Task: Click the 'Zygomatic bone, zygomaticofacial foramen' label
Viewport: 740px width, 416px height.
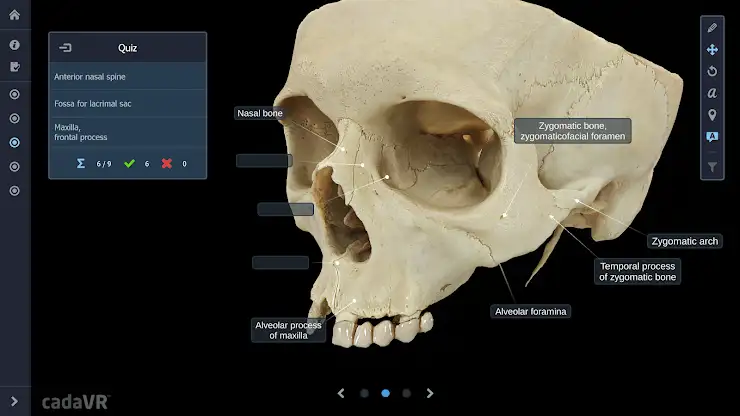Action: click(x=572, y=131)
